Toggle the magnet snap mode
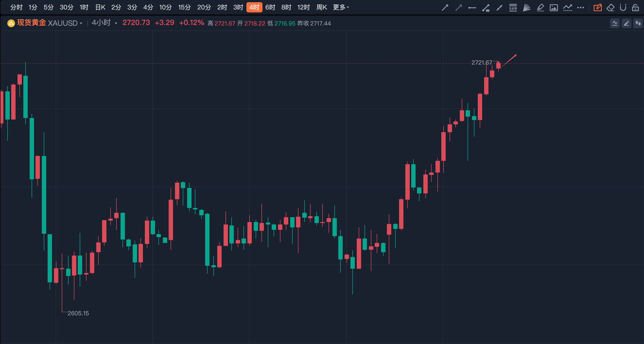 tap(623, 8)
